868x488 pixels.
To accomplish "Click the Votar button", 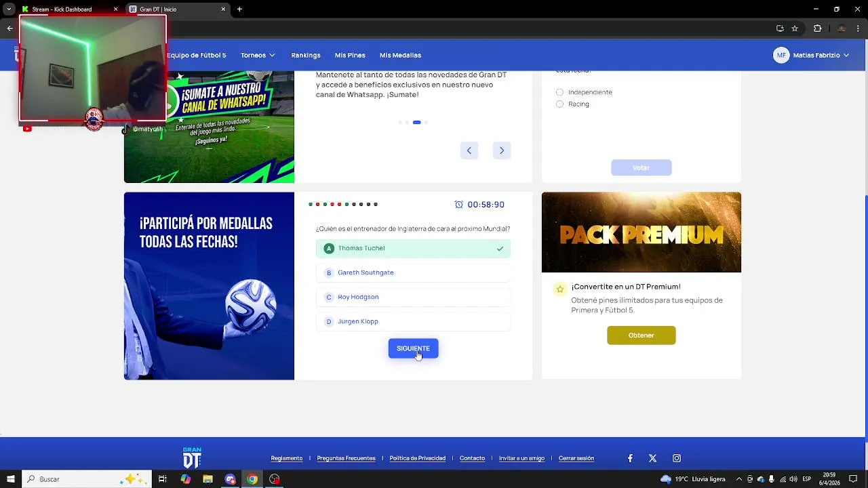I will [641, 167].
